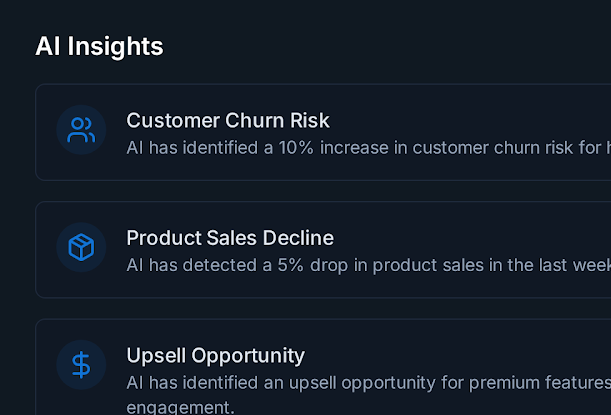Click the word "engagement." in the Upsell card
Viewport: 611px width, 415px height.
click(x=180, y=407)
